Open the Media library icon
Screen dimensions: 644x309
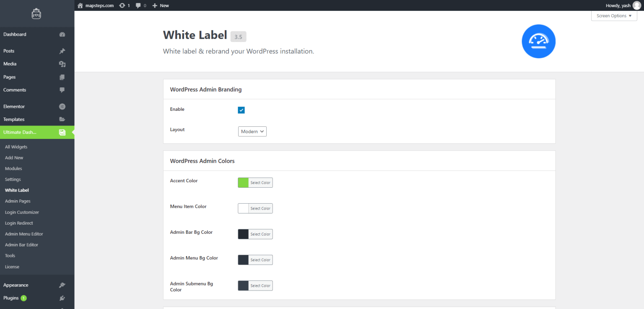62,64
